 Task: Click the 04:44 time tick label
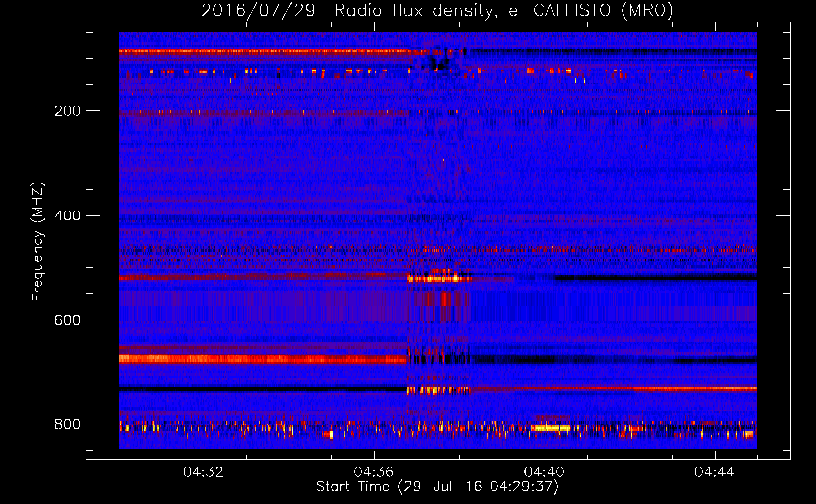click(x=715, y=472)
